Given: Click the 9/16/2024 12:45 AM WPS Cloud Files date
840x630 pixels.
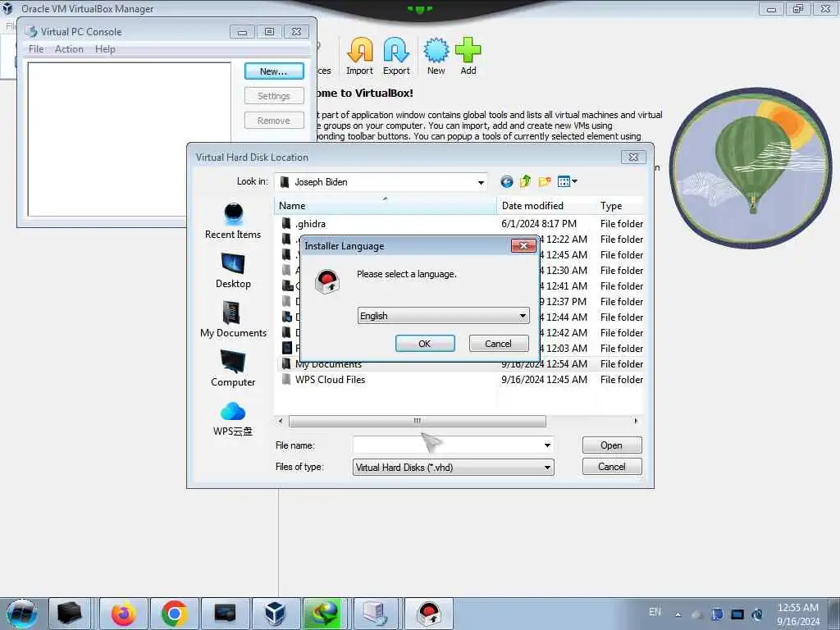Looking at the screenshot, I should [x=544, y=379].
